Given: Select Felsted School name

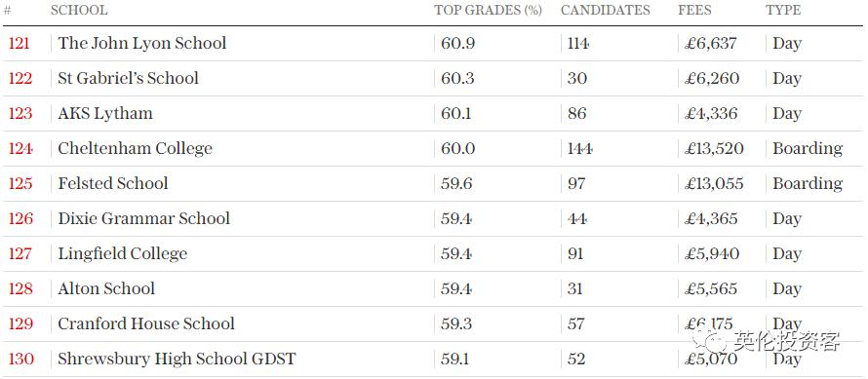Looking at the screenshot, I should tap(113, 183).
